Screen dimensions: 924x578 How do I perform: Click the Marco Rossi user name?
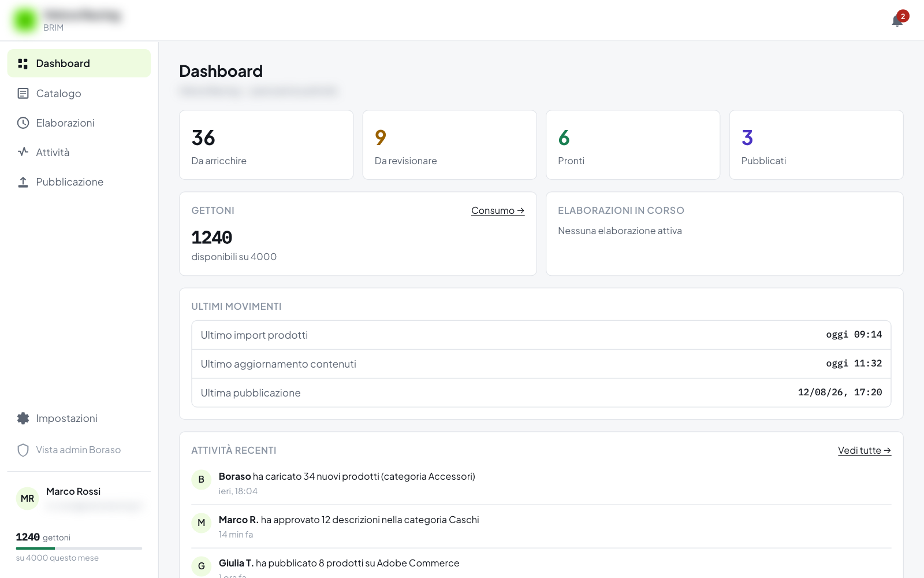73,491
